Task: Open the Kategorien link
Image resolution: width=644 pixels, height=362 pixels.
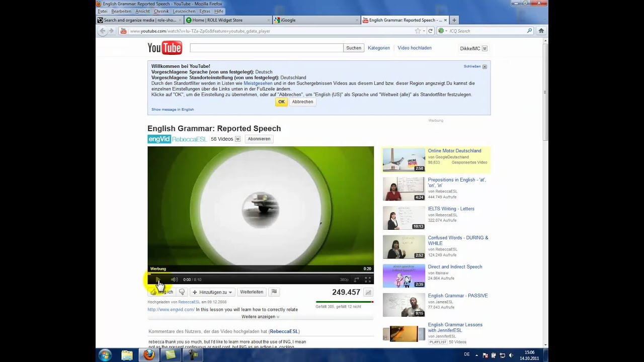Action: [379, 48]
